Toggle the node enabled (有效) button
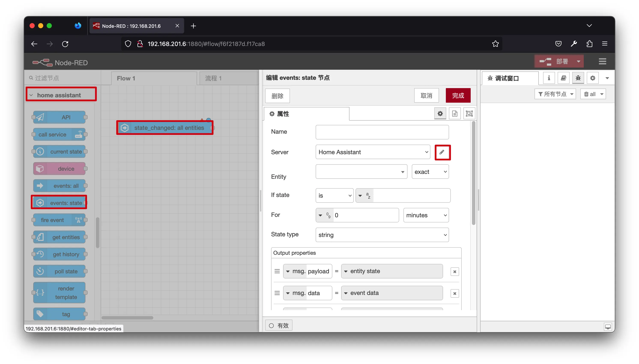Image resolution: width=639 pixels, height=364 pixels. [279, 325]
